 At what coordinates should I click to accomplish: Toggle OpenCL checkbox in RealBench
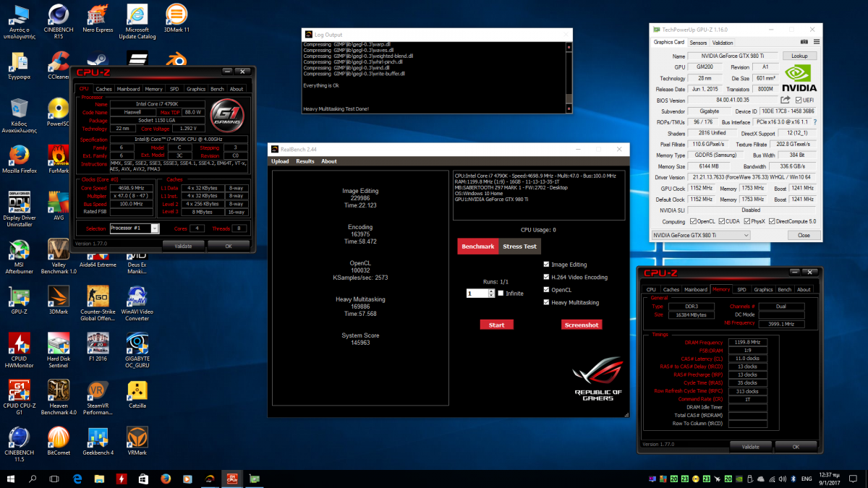[x=546, y=290]
